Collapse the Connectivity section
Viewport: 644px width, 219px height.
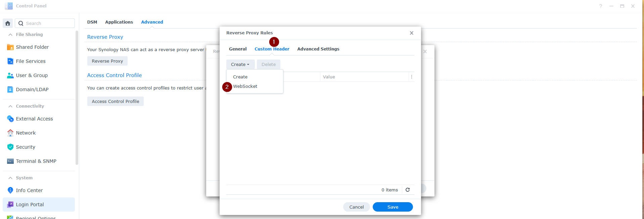tap(10, 106)
